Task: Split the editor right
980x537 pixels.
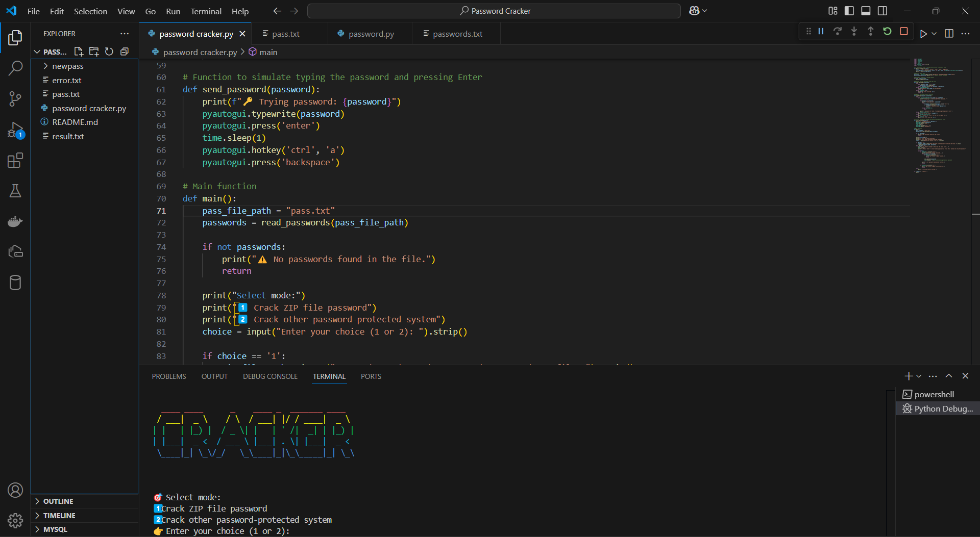Action: (x=949, y=34)
